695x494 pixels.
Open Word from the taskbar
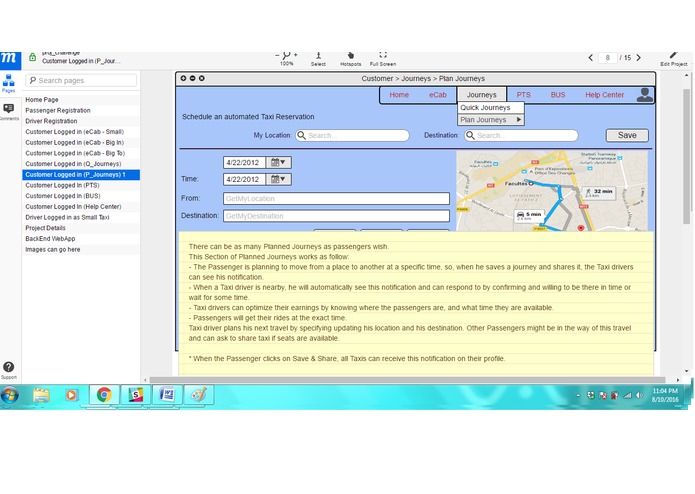point(167,395)
